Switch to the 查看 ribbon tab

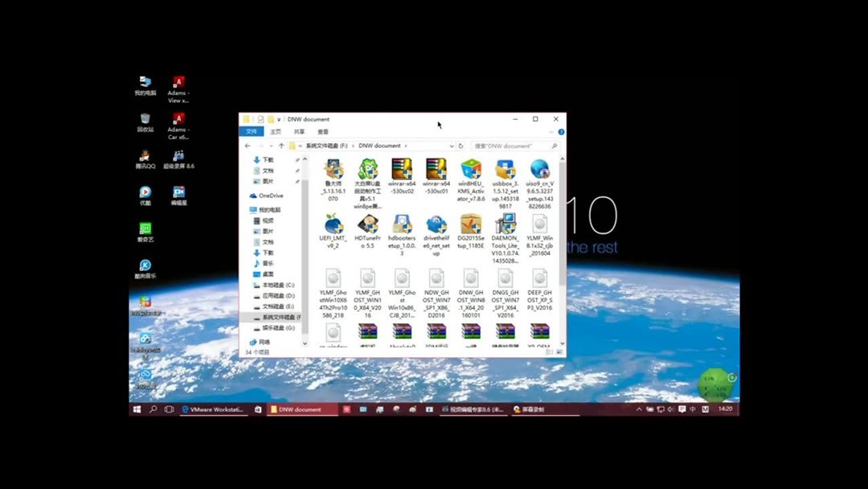[323, 132]
